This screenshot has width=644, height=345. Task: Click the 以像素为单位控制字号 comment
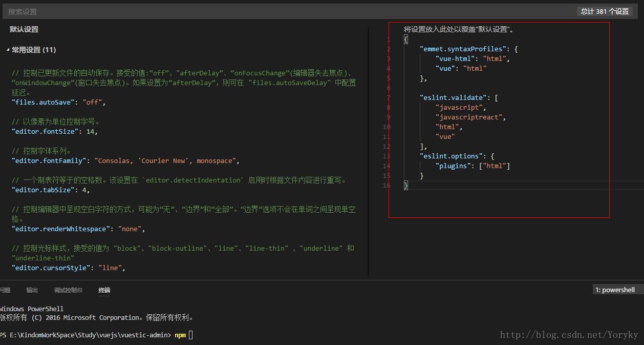[56, 121]
